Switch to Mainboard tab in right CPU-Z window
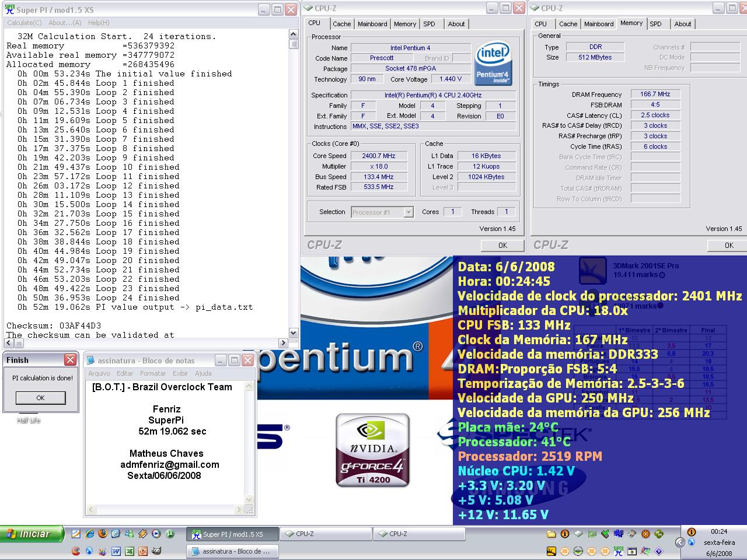747x560 pixels. [599, 24]
